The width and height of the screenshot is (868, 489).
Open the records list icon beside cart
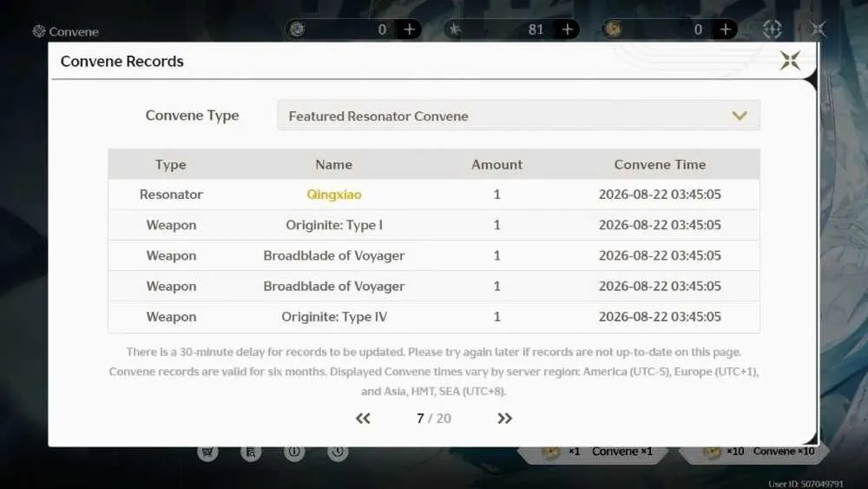pyautogui.click(x=251, y=452)
